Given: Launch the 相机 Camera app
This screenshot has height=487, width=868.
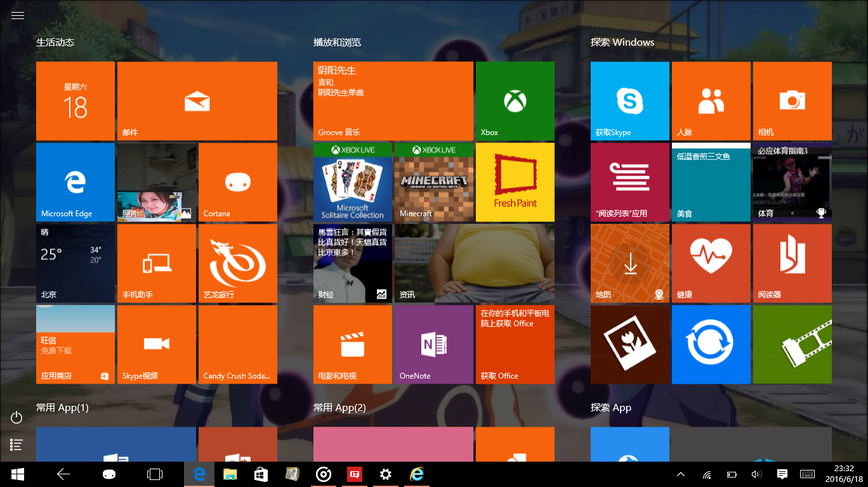Looking at the screenshot, I should point(792,100).
